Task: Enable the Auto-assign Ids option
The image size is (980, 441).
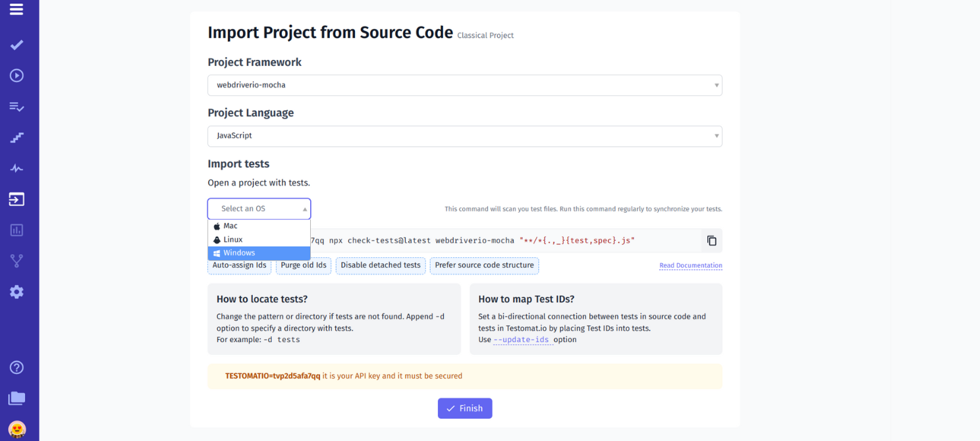Action: (x=239, y=265)
